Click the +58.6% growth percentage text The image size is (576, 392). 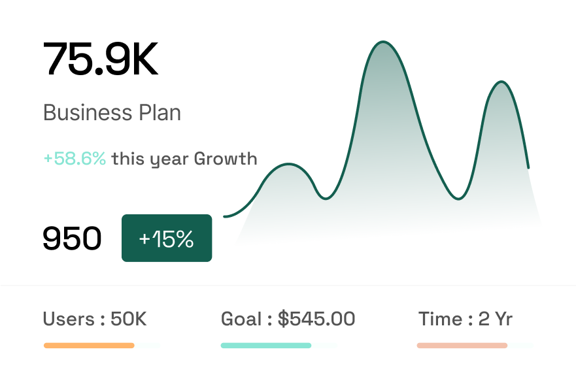(74, 158)
